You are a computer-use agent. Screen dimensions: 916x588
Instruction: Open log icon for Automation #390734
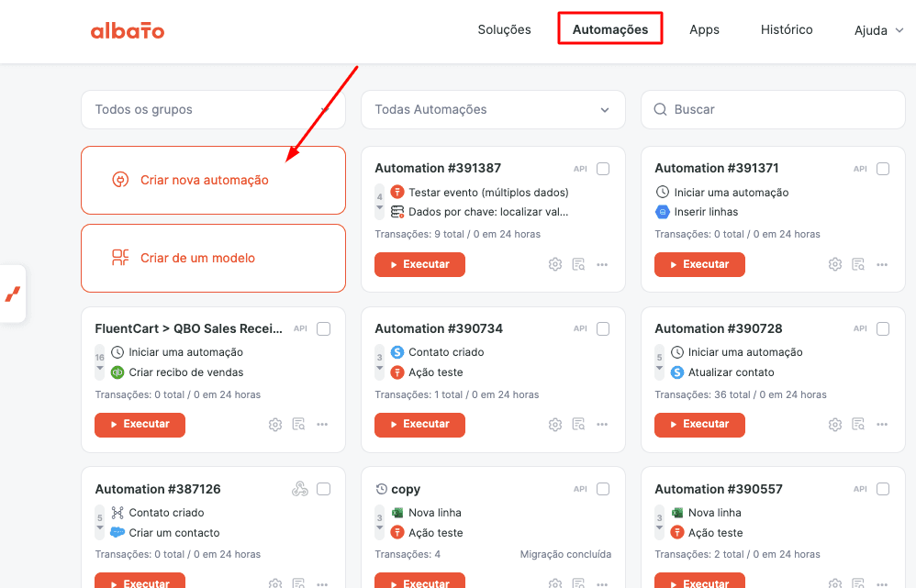coord(578,425)
